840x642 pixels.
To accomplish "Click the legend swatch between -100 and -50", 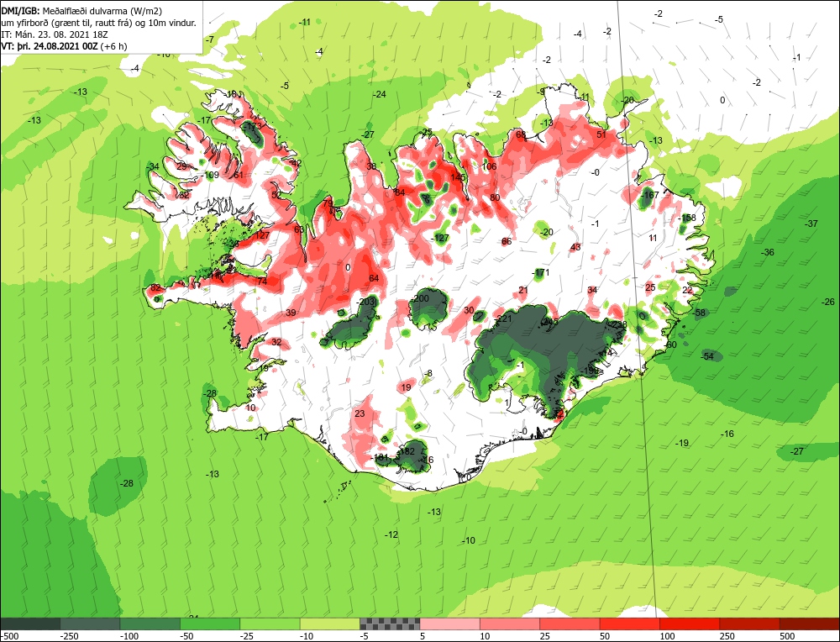I will coord(150,624).
